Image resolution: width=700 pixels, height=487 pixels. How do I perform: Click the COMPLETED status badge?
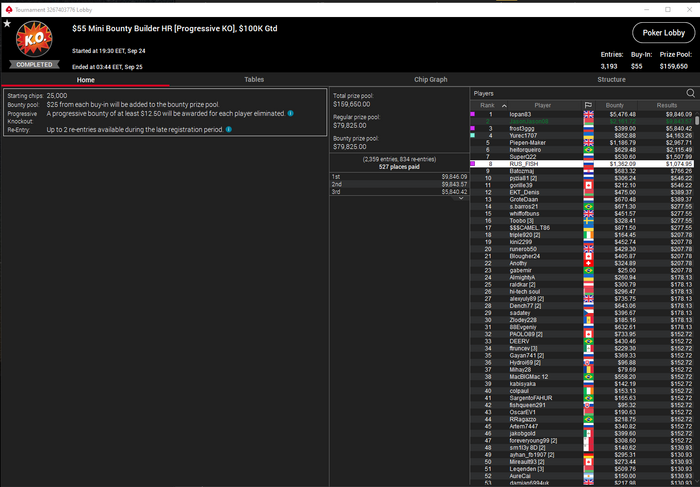point(34,65)
